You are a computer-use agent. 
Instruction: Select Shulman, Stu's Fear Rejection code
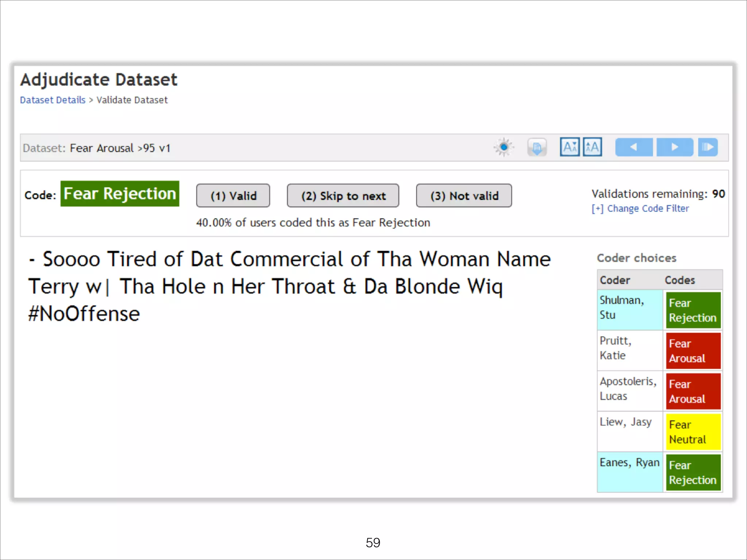(x=693, y=310)
